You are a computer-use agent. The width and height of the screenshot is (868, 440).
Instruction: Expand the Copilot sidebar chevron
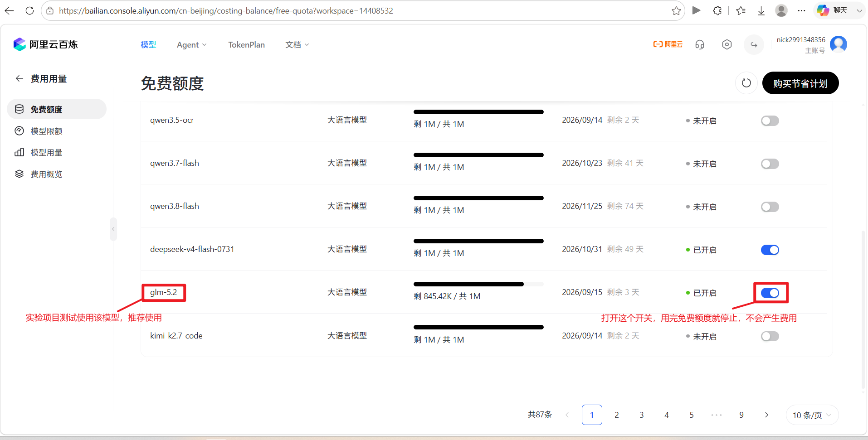[x=859, y=10]
